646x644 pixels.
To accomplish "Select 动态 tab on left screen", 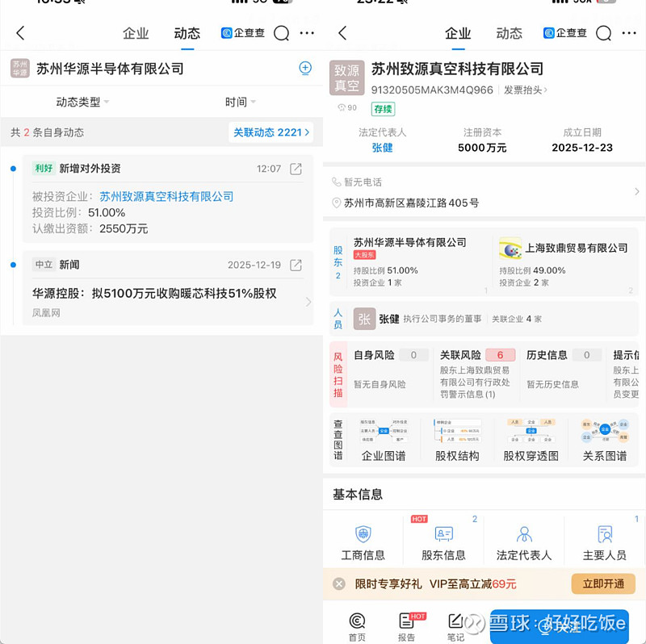I will 187,33.
